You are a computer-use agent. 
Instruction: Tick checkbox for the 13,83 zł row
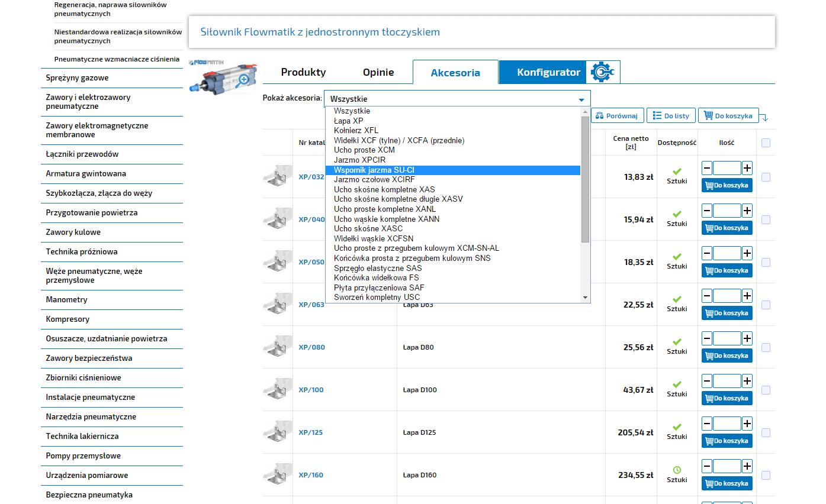coord(766,177)
